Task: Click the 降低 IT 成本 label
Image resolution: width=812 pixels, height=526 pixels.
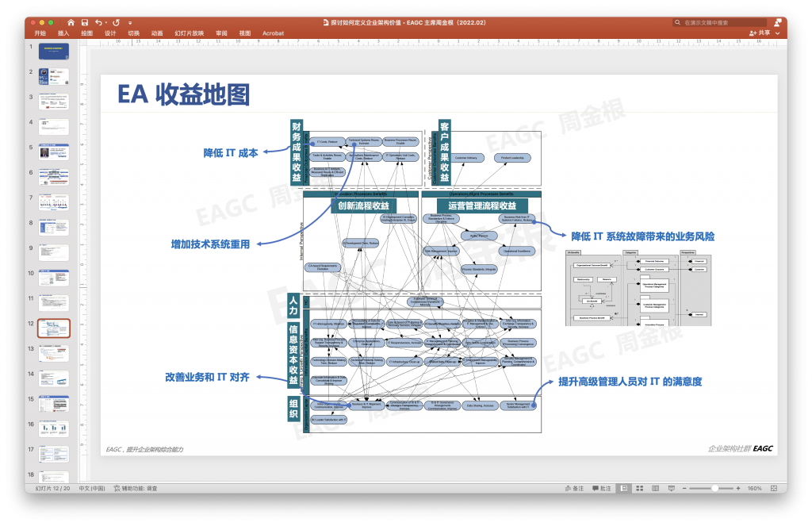Action: (x=231, y=153)
